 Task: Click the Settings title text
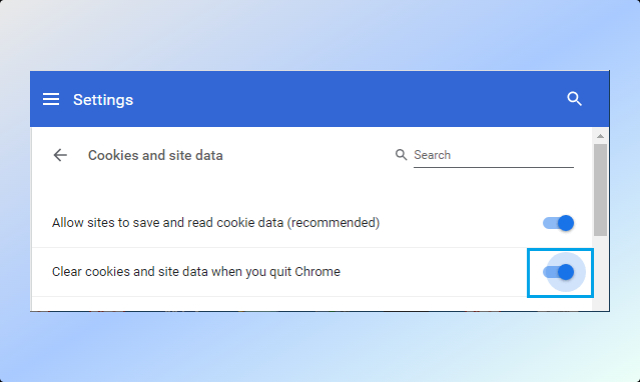[x=103, y=100]
